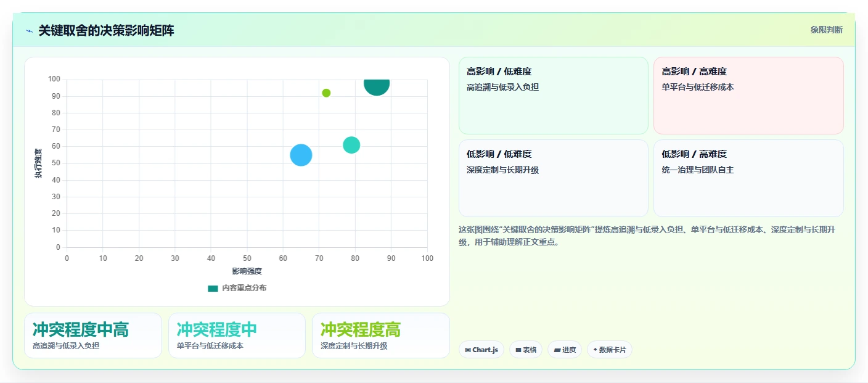Open the 低影响 / 低难度 quadrant card
This screenshot has width=868, height=383.
(x=553, y=178)
